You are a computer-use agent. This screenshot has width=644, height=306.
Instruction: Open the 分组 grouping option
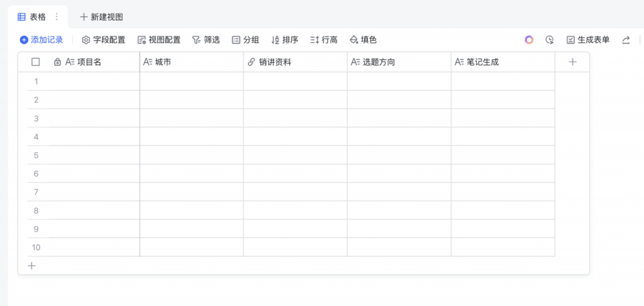click(x=246, y=40)
